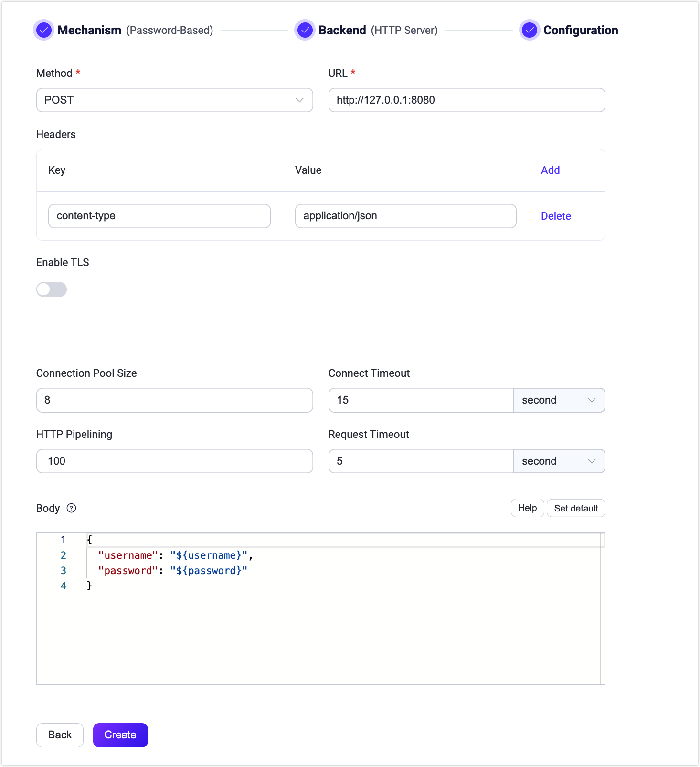Click the Set default button

(576, 508)
